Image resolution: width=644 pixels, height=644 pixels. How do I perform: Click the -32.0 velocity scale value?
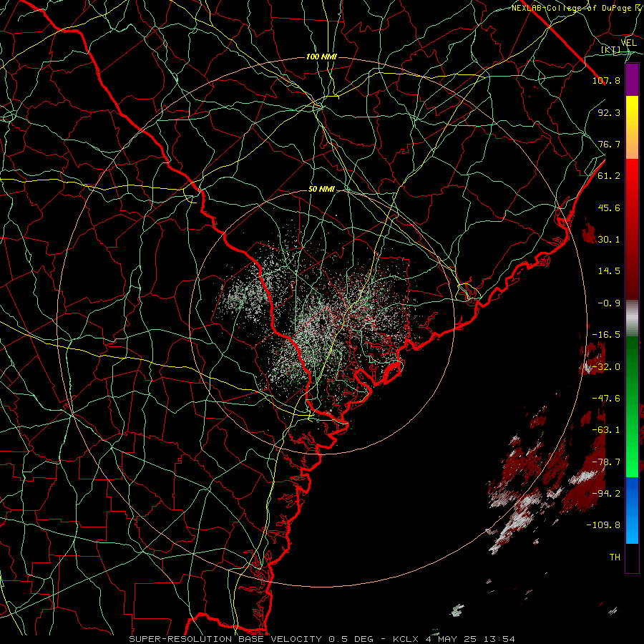click(606, 367)
